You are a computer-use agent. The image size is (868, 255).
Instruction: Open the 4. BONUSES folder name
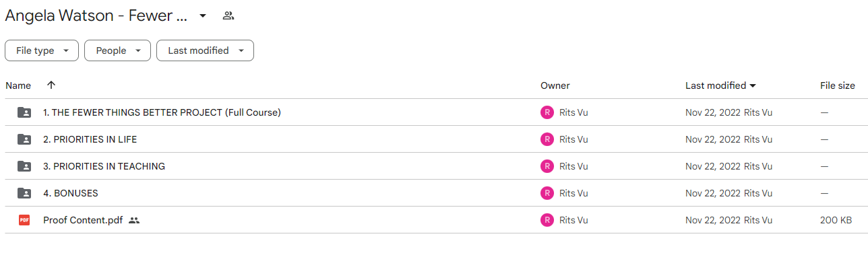click(71, 193)
